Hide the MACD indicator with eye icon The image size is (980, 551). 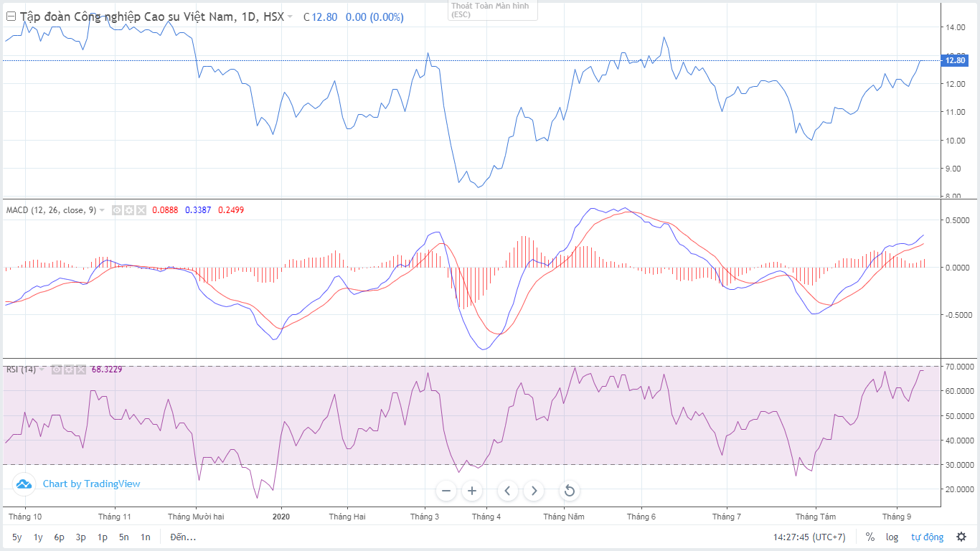(x=117, y=210)
